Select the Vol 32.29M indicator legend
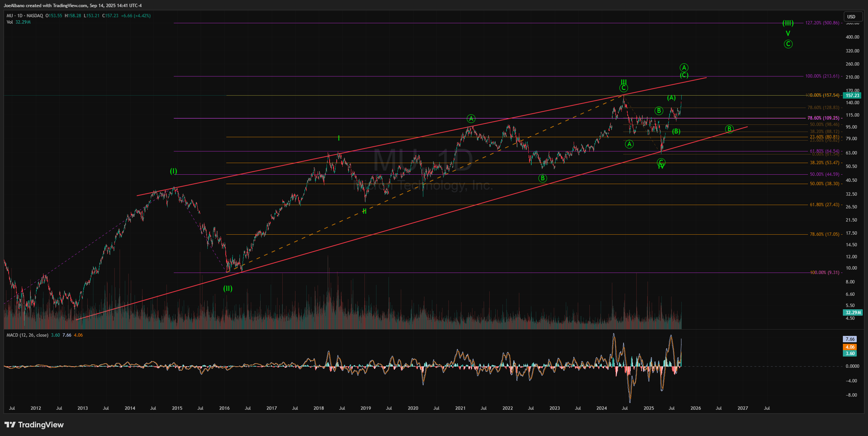 point(18,22)
